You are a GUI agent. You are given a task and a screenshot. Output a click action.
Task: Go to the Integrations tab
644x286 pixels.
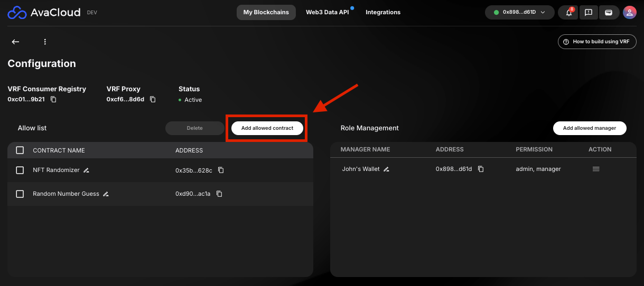click(x=383, y=12)
